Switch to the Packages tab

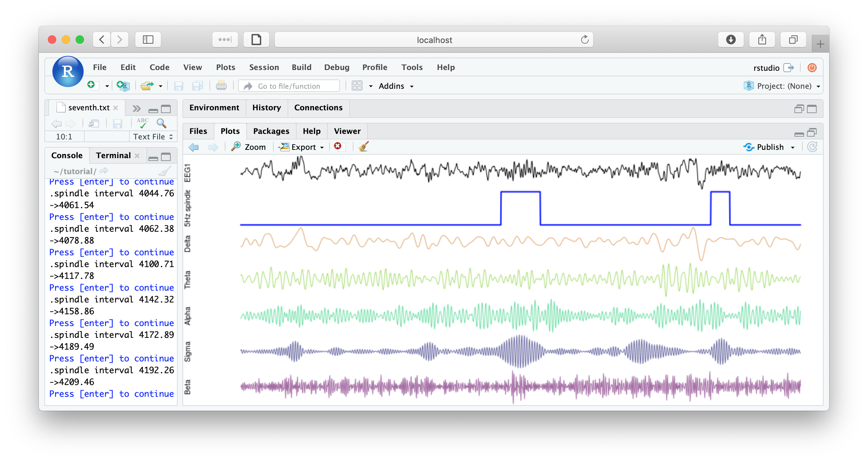(271, 131)
